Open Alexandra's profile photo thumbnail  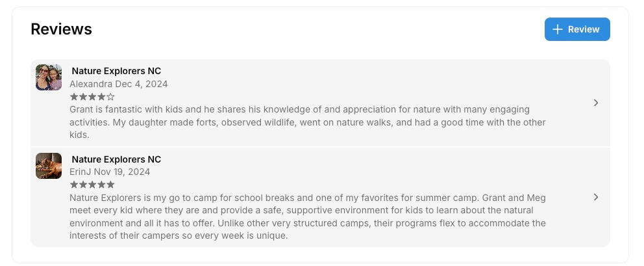click(x=49, y=77)
